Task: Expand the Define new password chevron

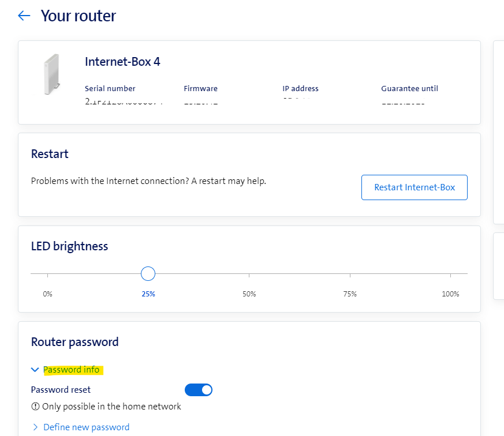Action: tap(35, 427)
